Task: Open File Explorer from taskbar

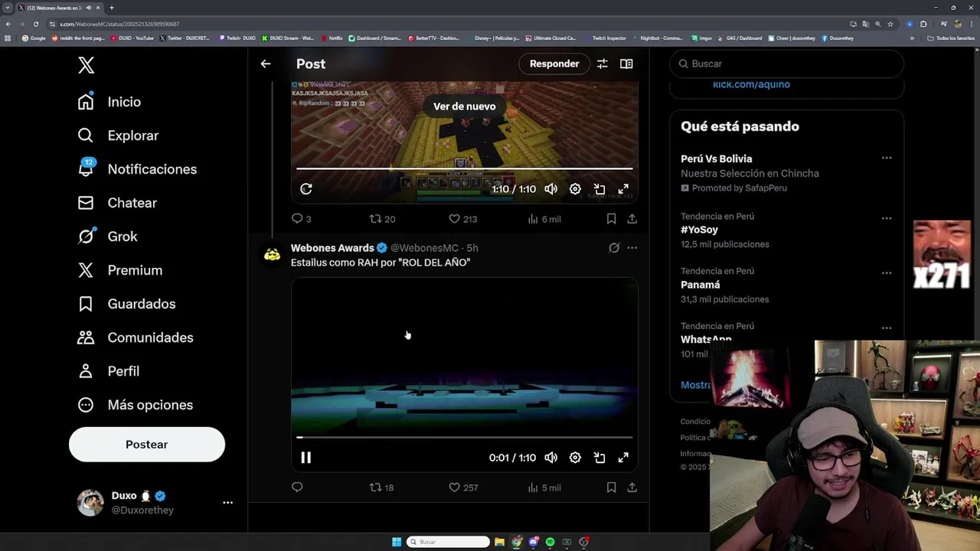Action: coord(499,542)
